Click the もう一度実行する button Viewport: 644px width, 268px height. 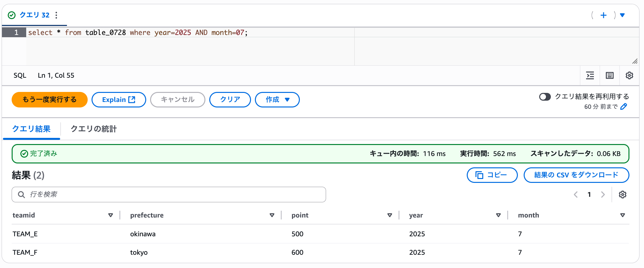tap(49, 100)
